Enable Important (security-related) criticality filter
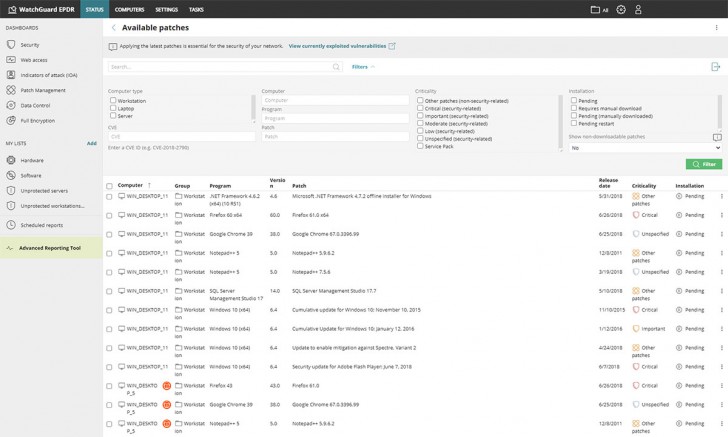 pyautogui.click(x=420, y=116)
